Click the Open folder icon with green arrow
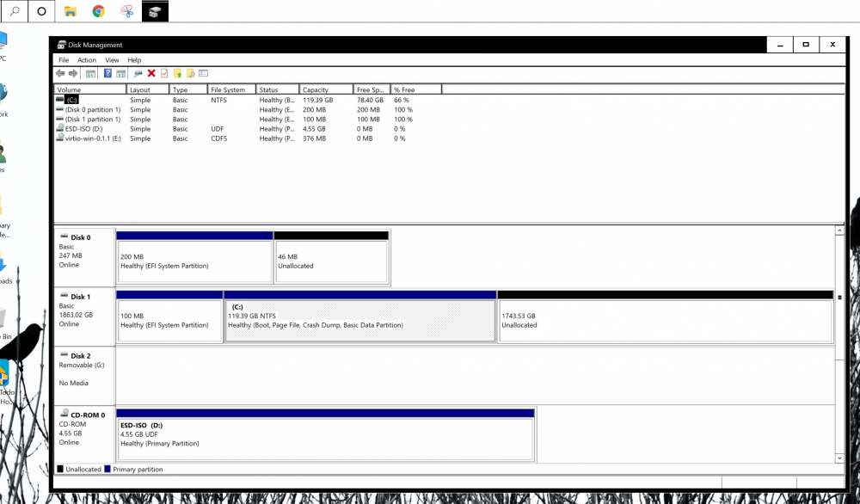The image size is (860, 504). (x=177, y=73)
